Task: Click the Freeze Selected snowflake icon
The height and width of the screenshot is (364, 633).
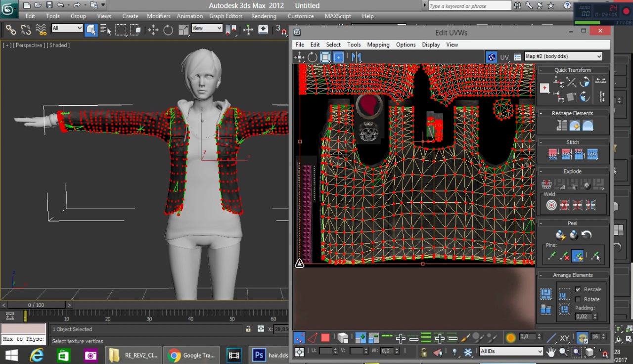Action: click(468, 352)
